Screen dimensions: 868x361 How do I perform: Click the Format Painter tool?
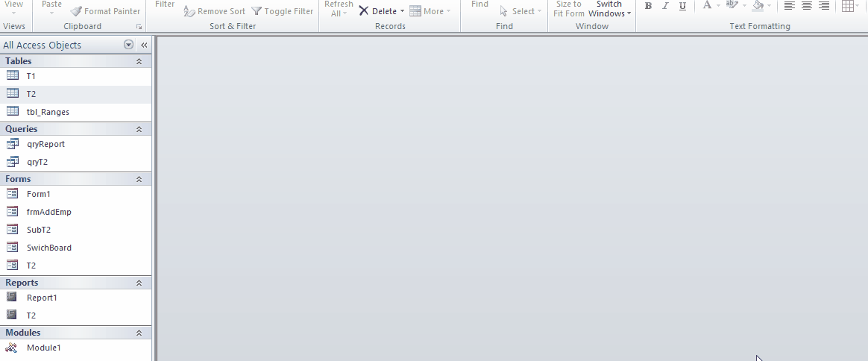click(105, 11)
